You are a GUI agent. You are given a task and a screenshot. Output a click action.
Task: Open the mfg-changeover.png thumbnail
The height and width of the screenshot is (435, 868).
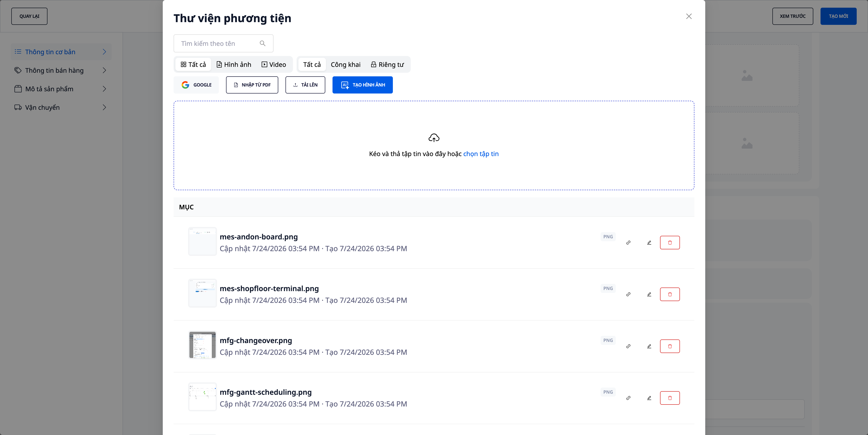click(x=202, y=345)
